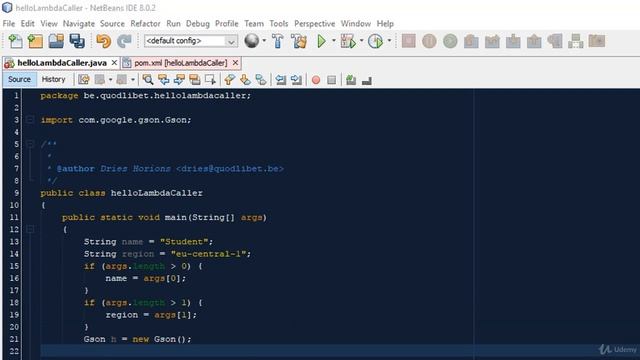Click the browser globe icon
Viewport: 640px width, 360px height.
click(251, 41)
